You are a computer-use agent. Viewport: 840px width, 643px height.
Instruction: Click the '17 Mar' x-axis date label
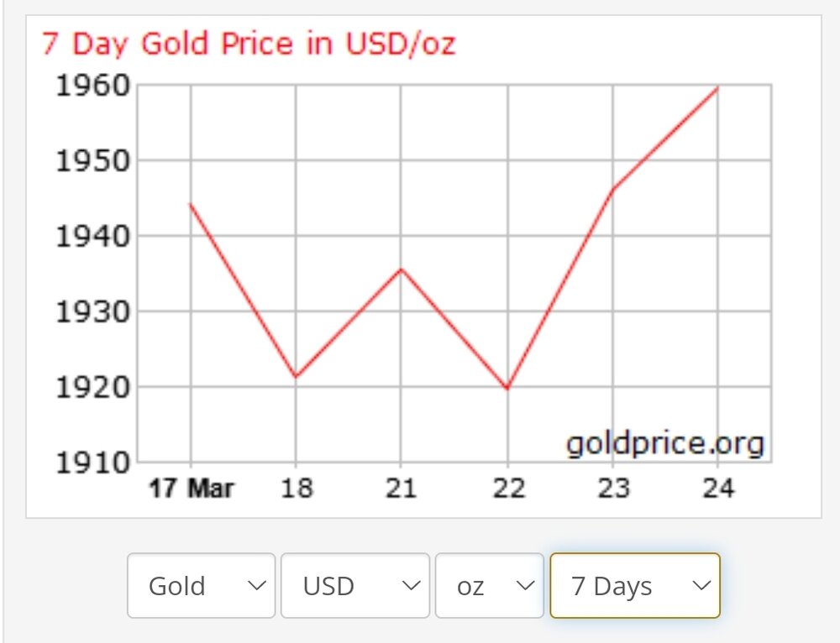[x=192, y=488]
